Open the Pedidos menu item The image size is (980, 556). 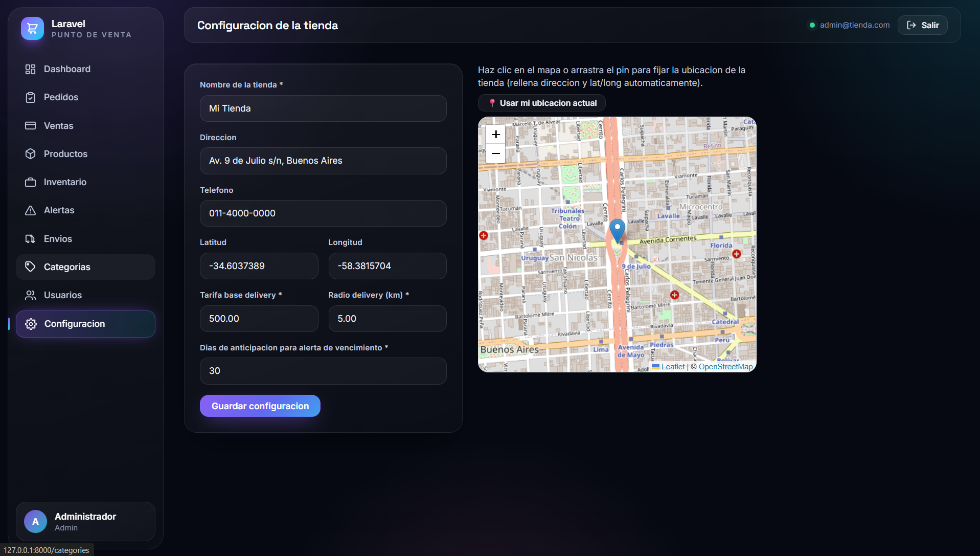[x=85, y=97]
